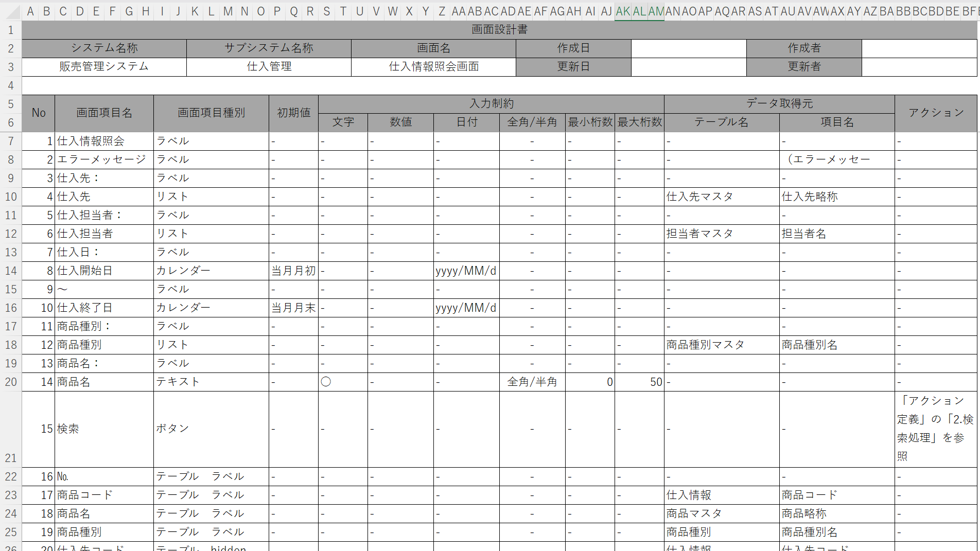Click the 検索 item name cell
The height and width of the screenshot is (551, 980).
pos(104,429)
